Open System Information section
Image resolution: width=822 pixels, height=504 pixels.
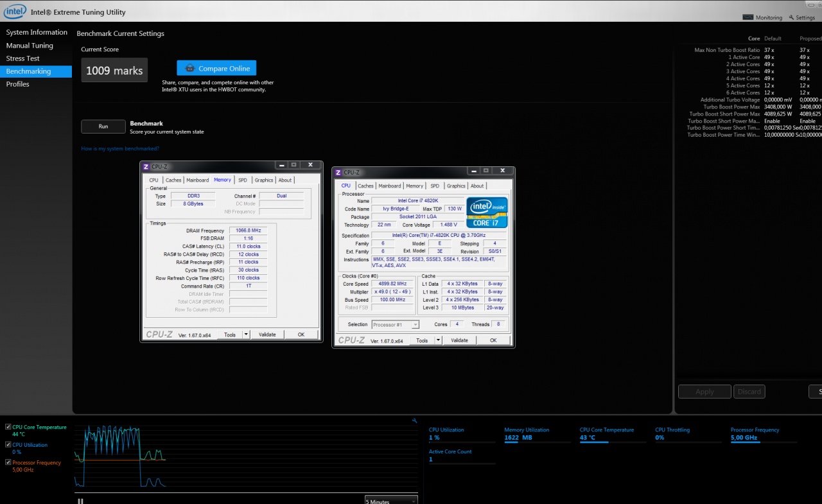point(37,32)
